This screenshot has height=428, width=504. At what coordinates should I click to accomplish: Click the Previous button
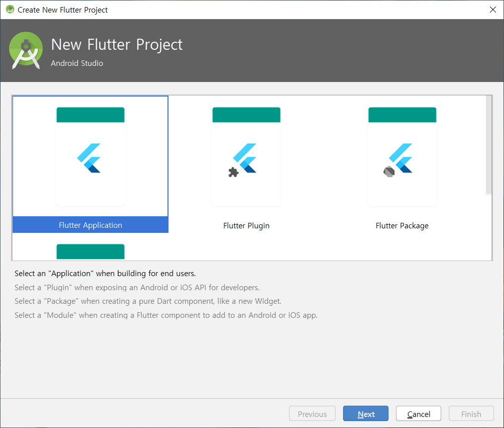point(312,413)
